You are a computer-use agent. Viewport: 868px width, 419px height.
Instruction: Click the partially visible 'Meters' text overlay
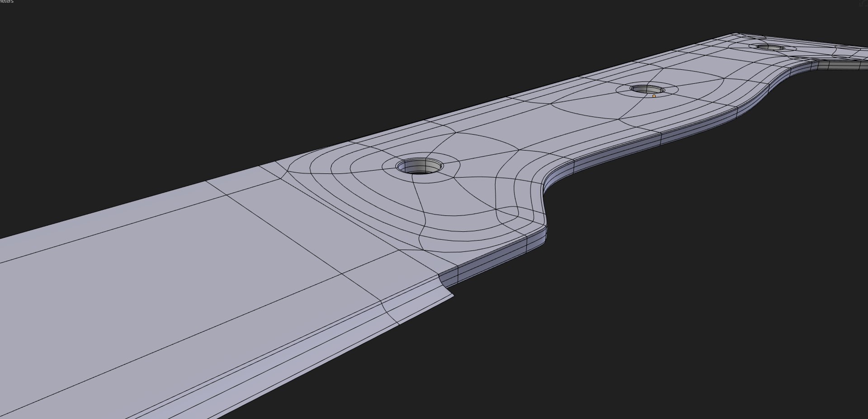point(7,2)
